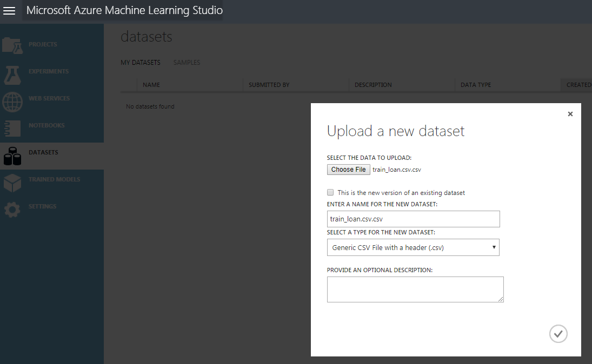Image resolution: width=592 pixels, height=364 pixels.
Task: Expand the dataset type dropdown
Action: point(413,247)
